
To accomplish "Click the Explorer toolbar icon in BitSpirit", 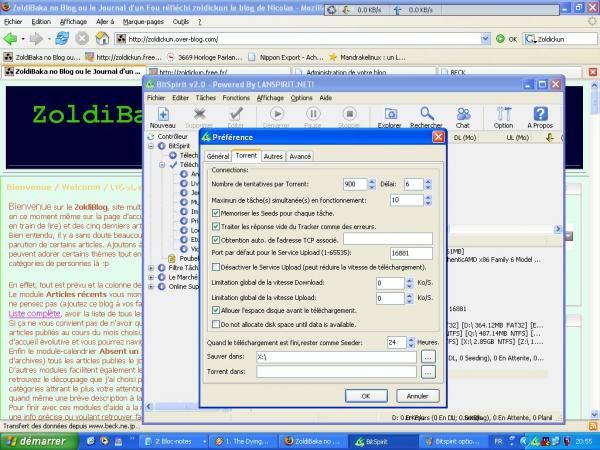I will 390,117.
